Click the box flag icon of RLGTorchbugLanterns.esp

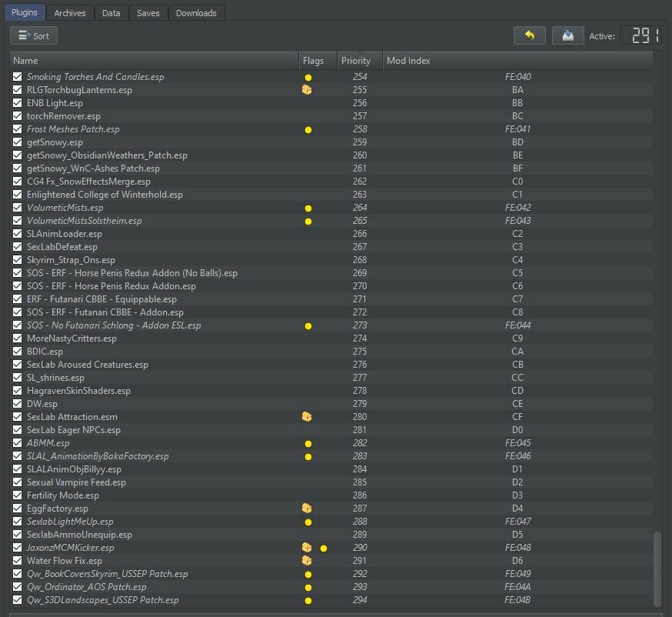tap(307, 89)
